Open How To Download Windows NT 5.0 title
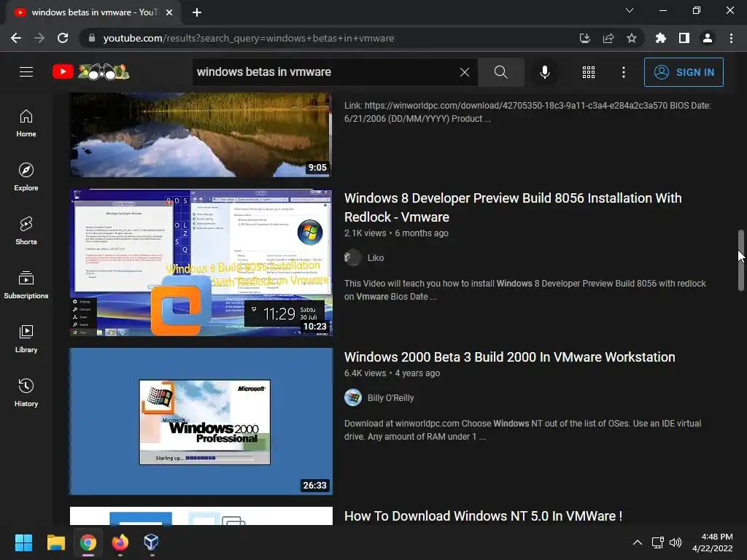This screenshot has width=747, height=560. 483,516
